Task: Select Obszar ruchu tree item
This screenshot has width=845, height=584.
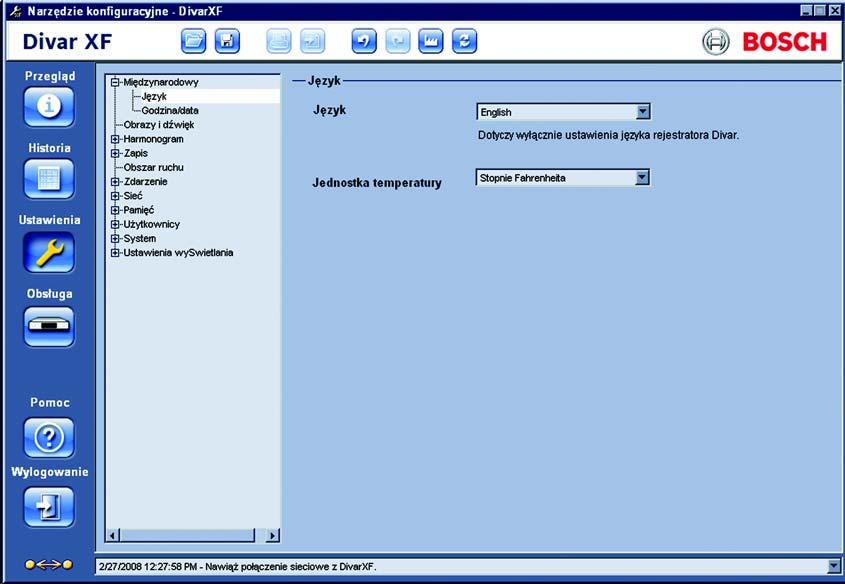Action: [154, 168]
